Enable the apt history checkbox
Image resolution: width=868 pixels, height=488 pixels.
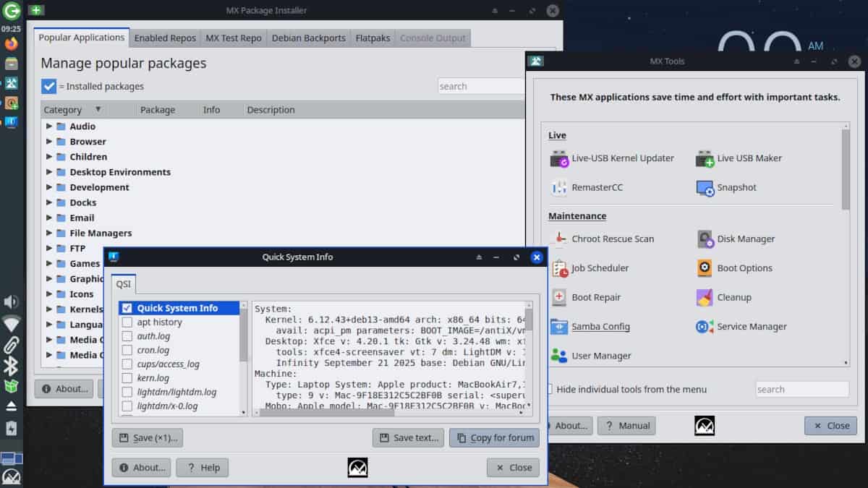point(127,322)
